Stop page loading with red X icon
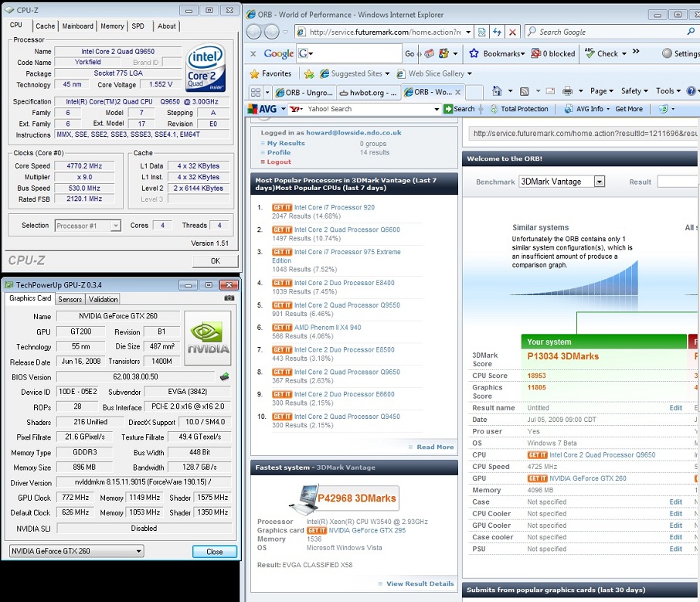Screen dimensions: 700x602 (x=512, y=32)
